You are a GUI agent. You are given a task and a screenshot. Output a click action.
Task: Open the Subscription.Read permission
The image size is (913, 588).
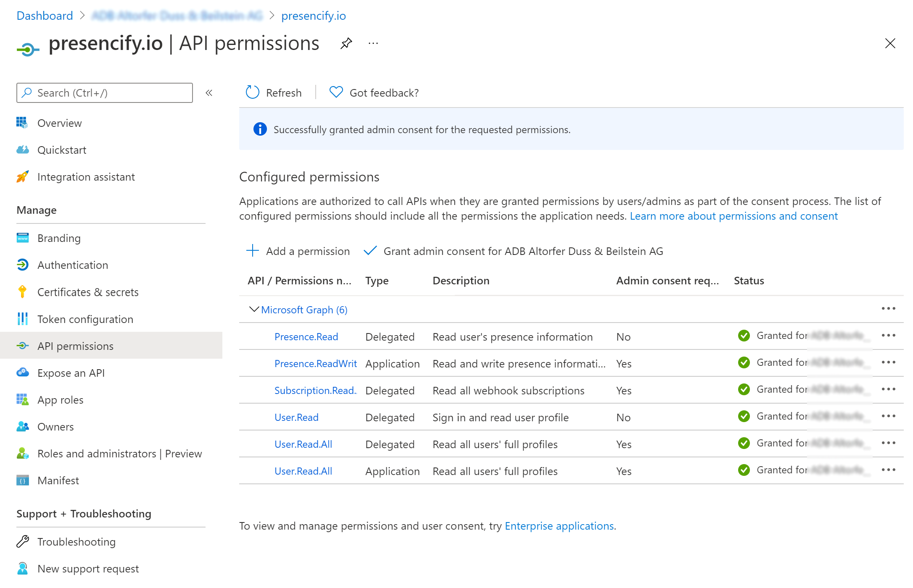coord(315,391)
